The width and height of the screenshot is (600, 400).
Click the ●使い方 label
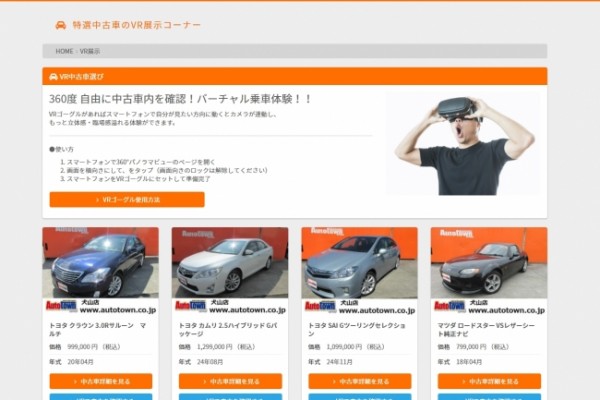click(x=61, y=149)
